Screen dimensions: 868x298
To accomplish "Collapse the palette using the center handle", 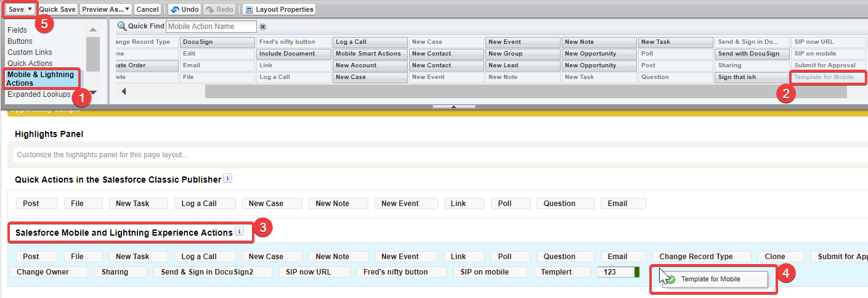I will click(453, 107).
